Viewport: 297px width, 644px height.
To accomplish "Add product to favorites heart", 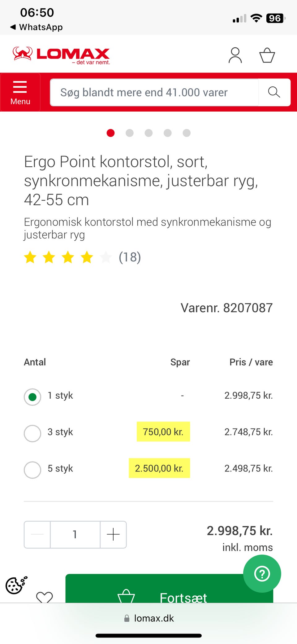I will tap(45, 597).
